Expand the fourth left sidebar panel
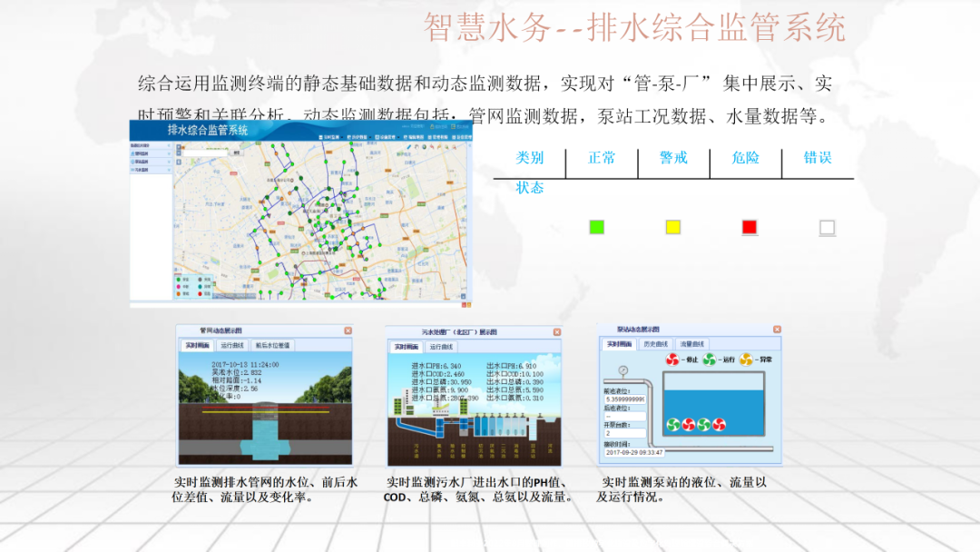The image size is (980, 552). pos(151,170)
